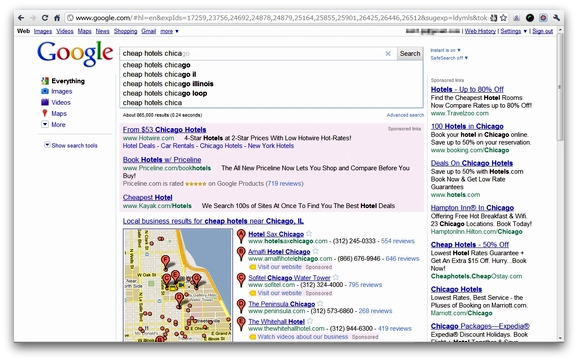The image size is (578, 361).
Task: Click the Search button
Action: 410,53
